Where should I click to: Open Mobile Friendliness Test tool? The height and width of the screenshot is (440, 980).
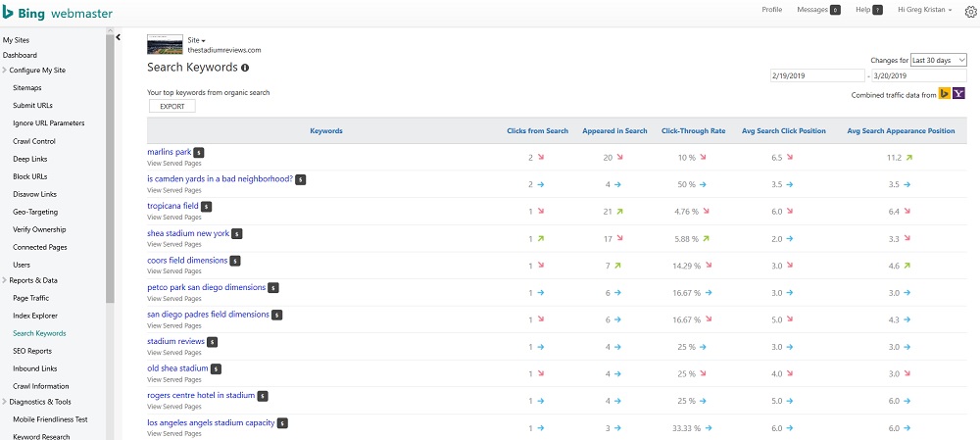click(50, 419)
